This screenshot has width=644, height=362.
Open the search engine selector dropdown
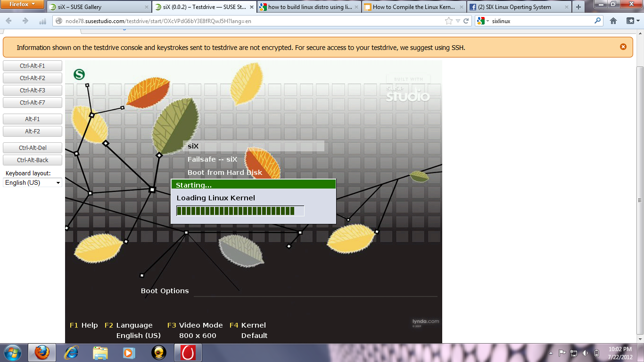482,21
